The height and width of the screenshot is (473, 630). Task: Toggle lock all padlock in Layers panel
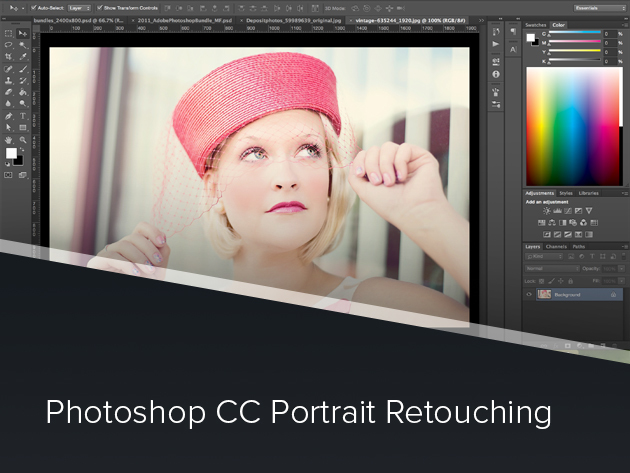tap(571, 281)
